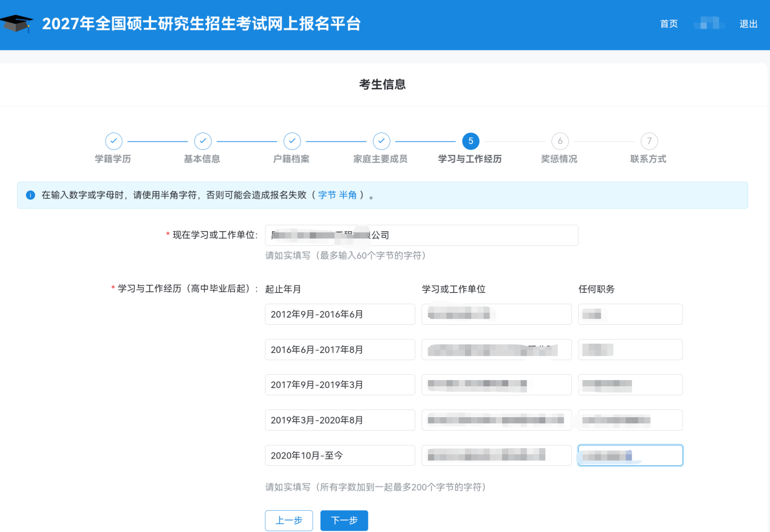Viewport: 770px width, 532px height.
Task: Click the step 5 circle for 学习与工作经历
Action: tap(471, 141)
